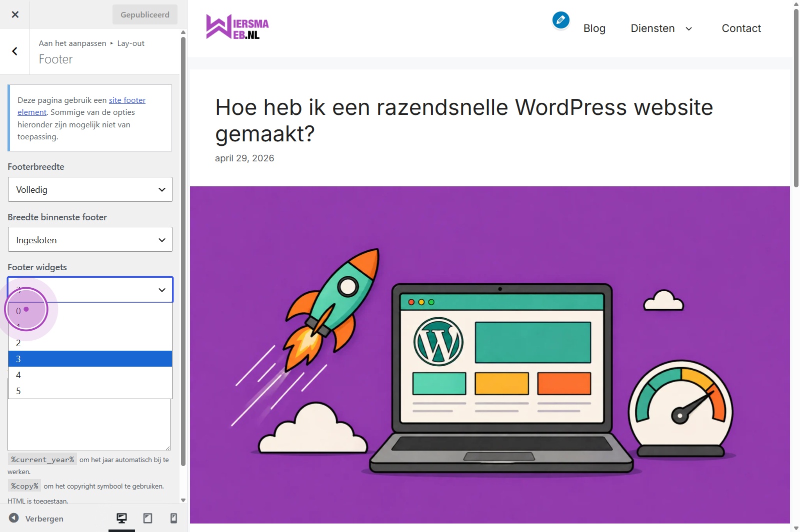This screenshot has width=800, height=532.
Task: Open the Diensten menu item
Action: coord(652,28)
